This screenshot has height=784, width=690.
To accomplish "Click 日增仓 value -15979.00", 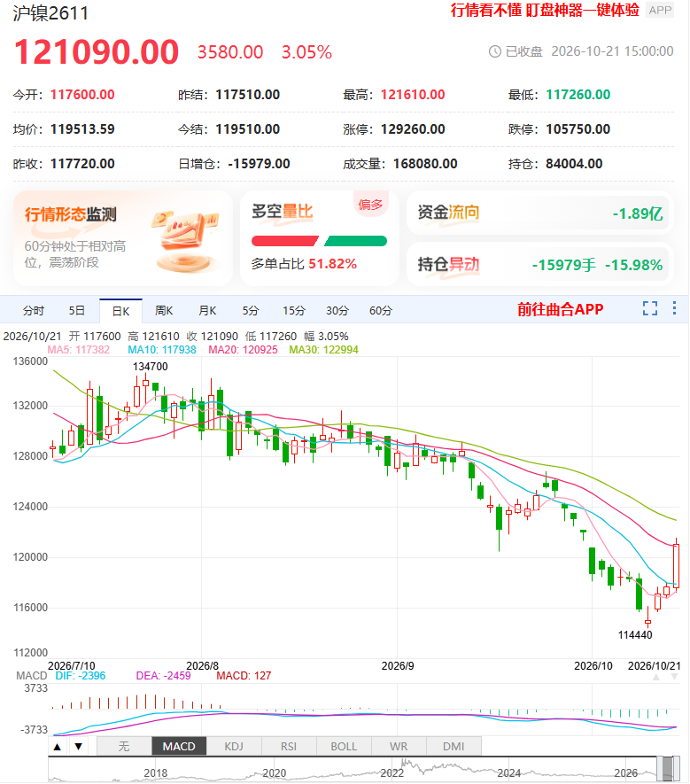I will click(x=259, y=164).
